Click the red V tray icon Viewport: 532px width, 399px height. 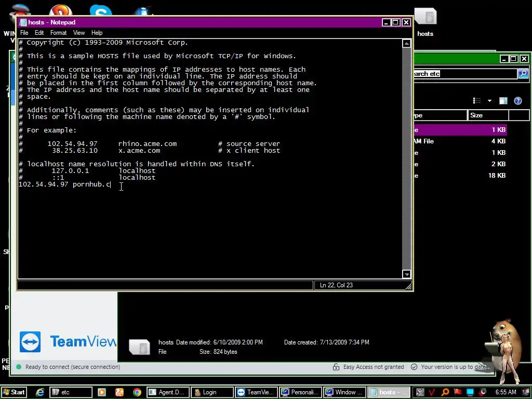click(x=432, y=392)
